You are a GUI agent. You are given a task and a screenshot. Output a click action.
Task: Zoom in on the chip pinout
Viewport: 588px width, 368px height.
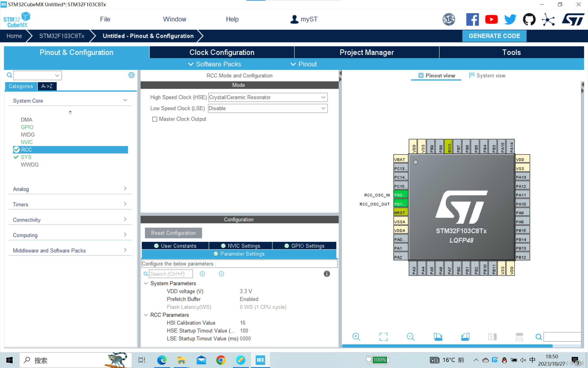click(356, 337)
